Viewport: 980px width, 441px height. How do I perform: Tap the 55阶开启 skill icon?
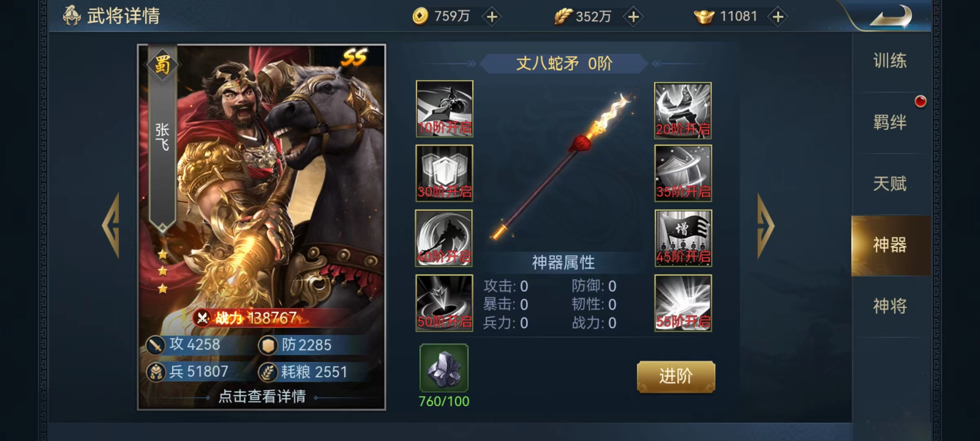(683, 303)
